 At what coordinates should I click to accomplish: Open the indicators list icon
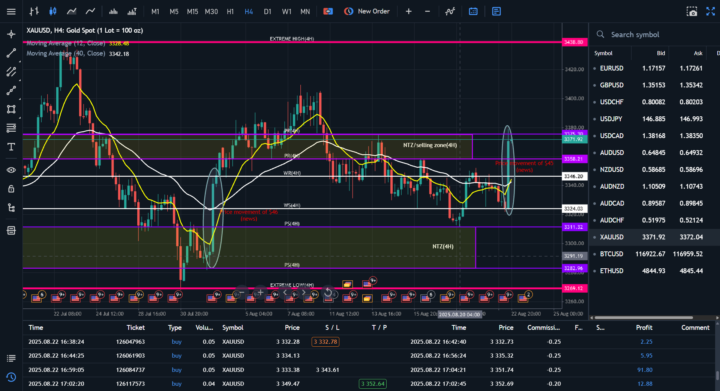(x=450, y=11)
